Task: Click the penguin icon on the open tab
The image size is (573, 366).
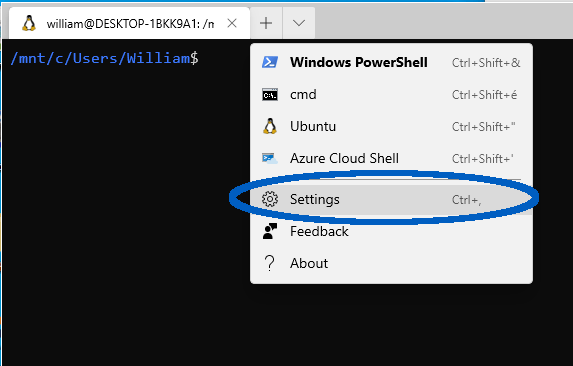Action: click(x=29, y=23)
